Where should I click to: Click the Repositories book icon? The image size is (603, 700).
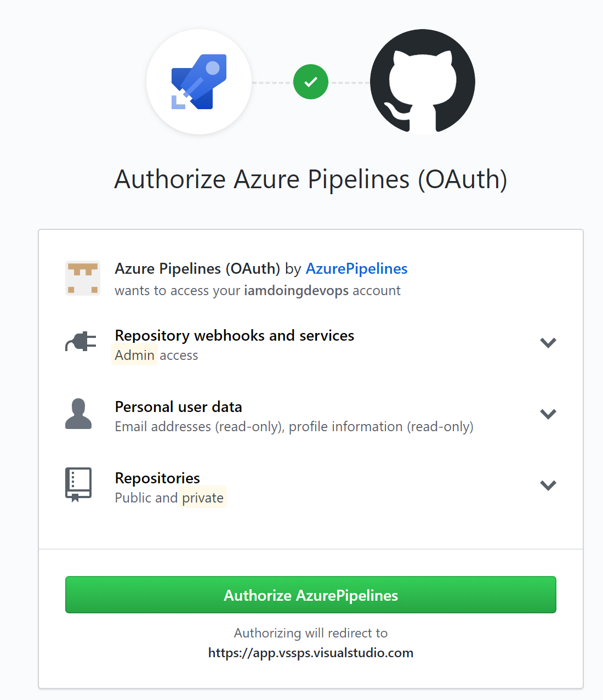click(x=78, y=484)
